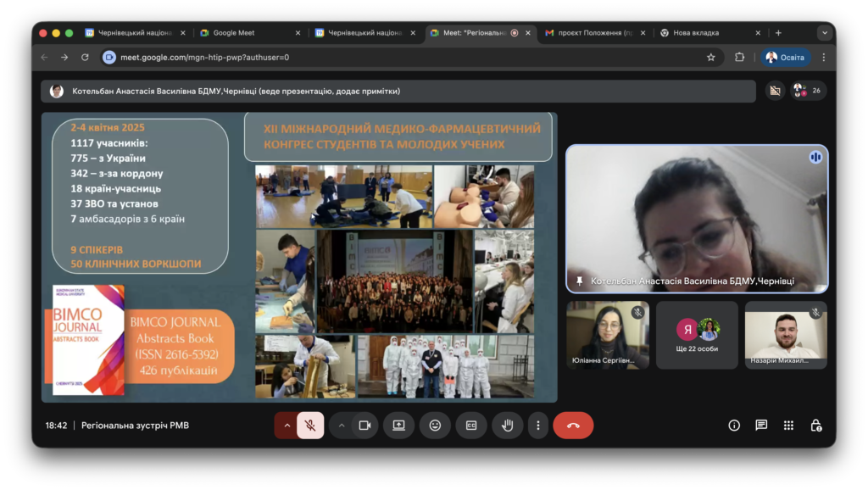Open the search tabs dropdown in Chrome
The width and height of the screenshot is (868, 490).
pyautogui.click(x=824, y=33)
